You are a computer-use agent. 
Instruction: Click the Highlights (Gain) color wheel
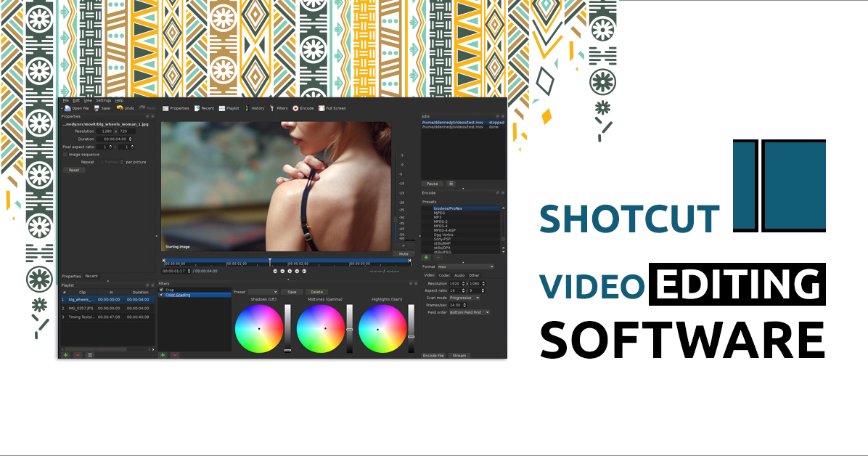[x=382, y=328]
